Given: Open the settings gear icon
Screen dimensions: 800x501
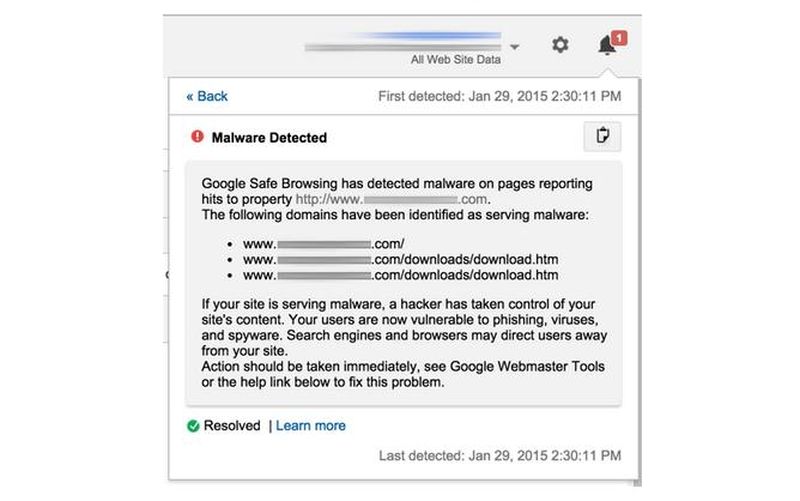Looking at the screenshot, I should (560, 45).
